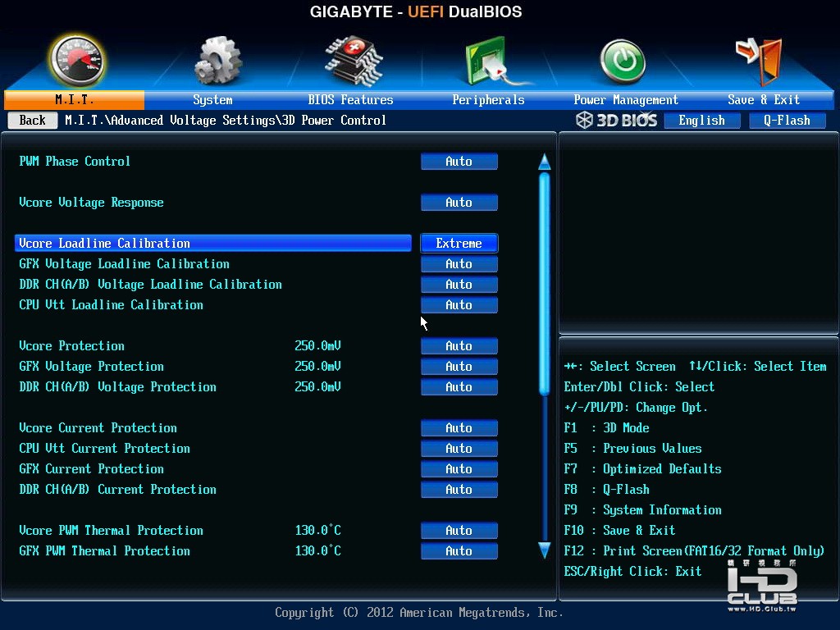Screen dimensions: 840x630
Task: Change Vcore Loadline Calibration Extreme value
Action: (x=459, y=243)
